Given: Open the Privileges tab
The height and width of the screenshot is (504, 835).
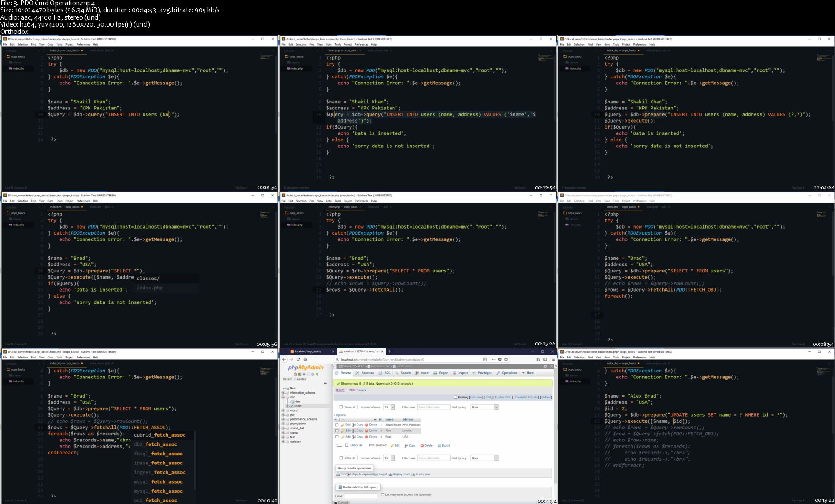Looking at the screenshot, I should pos(482,373).
